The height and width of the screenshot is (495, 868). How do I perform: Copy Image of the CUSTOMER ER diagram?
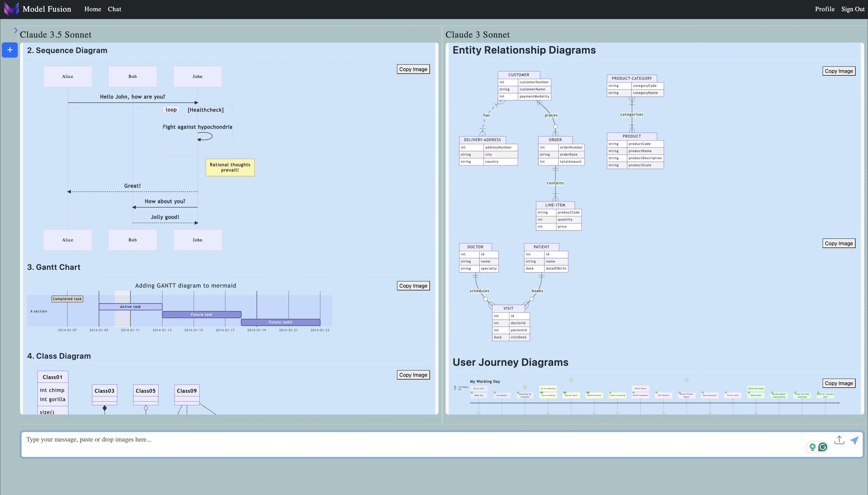839,71
